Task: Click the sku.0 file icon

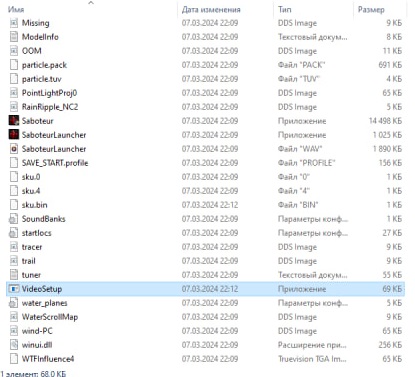Action: (14, 177)
